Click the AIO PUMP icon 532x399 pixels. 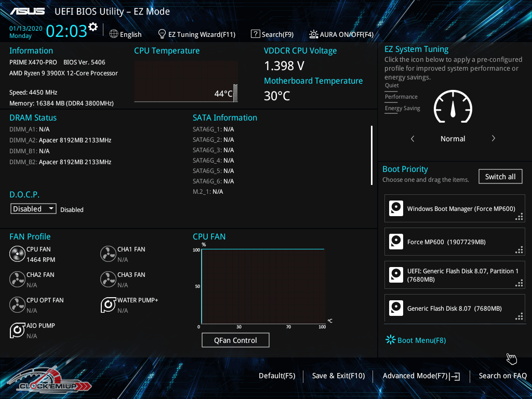[17, 330]
